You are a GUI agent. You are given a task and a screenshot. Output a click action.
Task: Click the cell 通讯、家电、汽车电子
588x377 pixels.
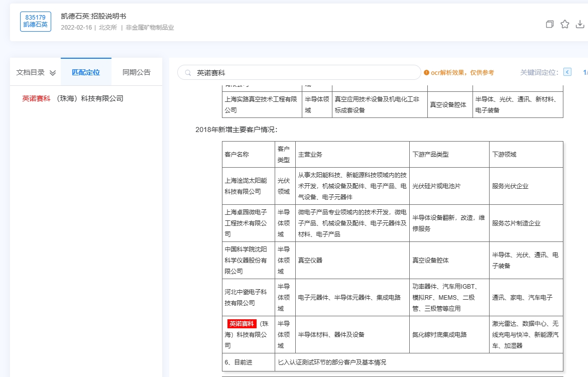click(526, 297)
